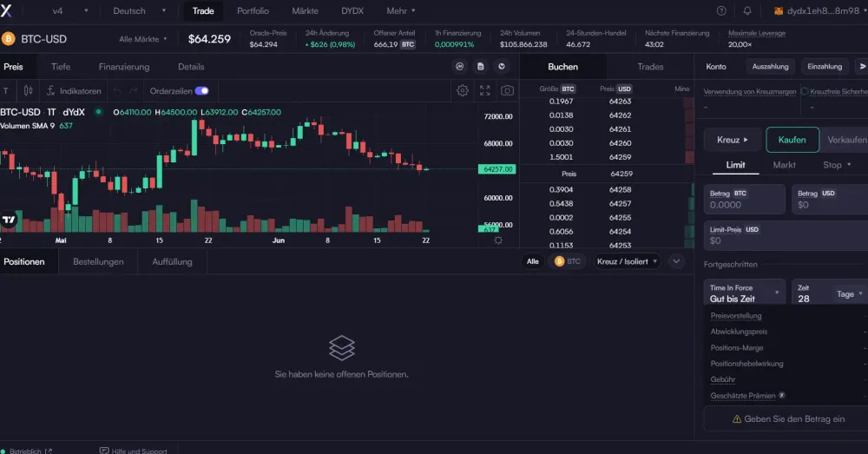This screenshot has width=868, height=454.
Task: Click the TradingView logo on chart
Action: pos(9,220)
